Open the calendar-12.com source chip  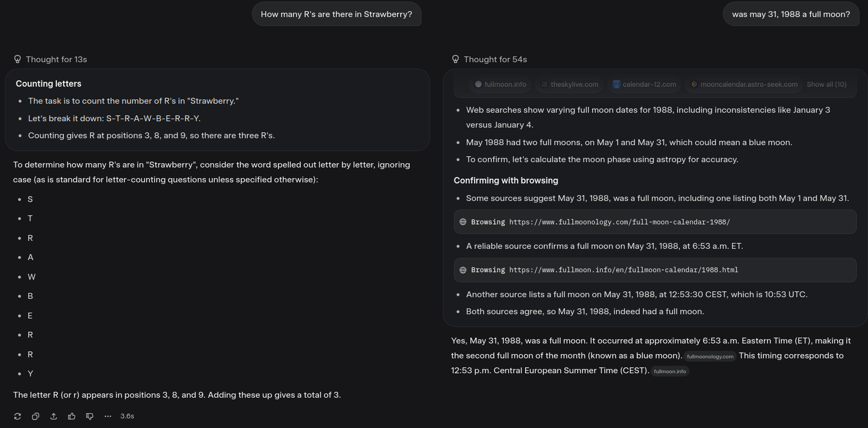point(645,84)
